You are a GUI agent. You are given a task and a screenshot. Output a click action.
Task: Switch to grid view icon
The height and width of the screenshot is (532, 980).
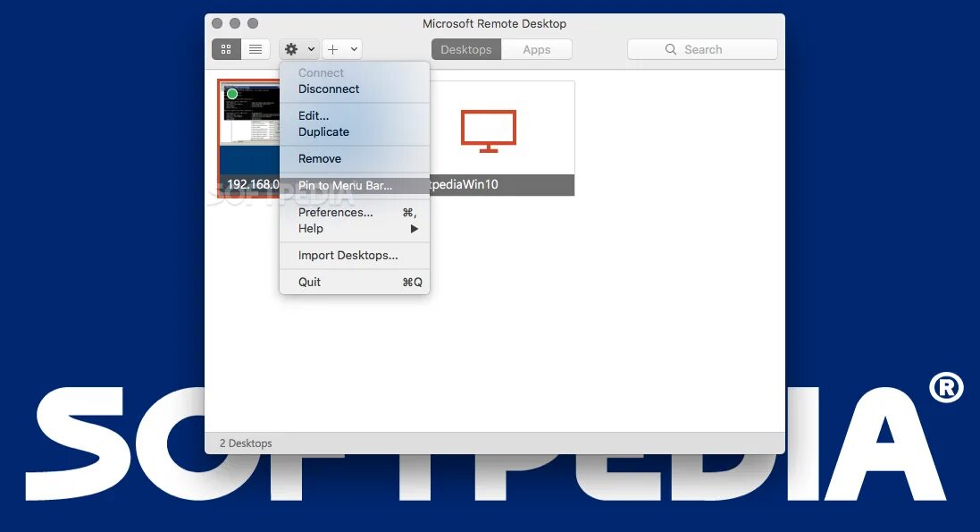coord(226,49)
